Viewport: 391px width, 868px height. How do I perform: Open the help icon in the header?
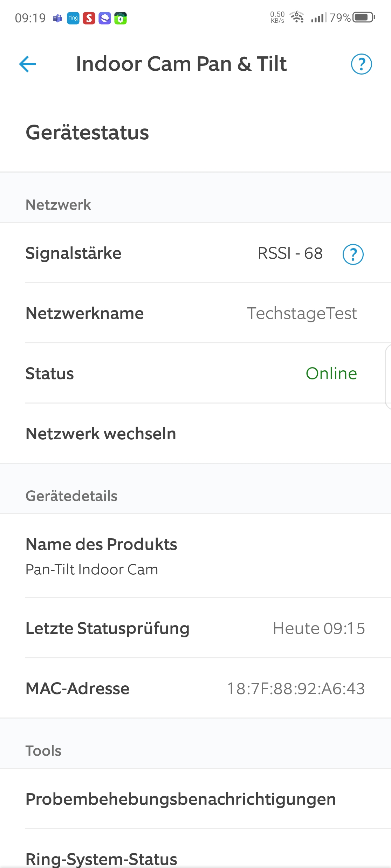(361, 64)
